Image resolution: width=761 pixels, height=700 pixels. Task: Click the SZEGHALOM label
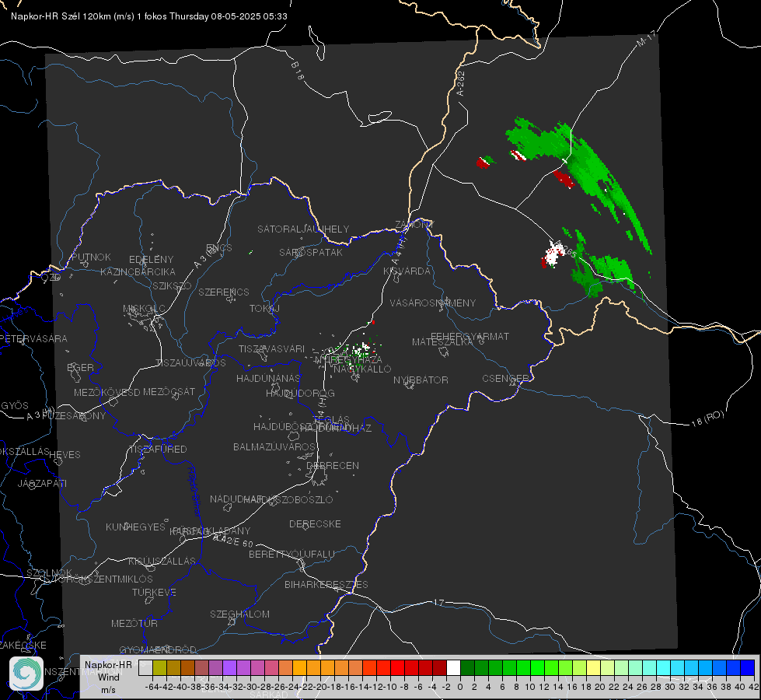(239, 614)
